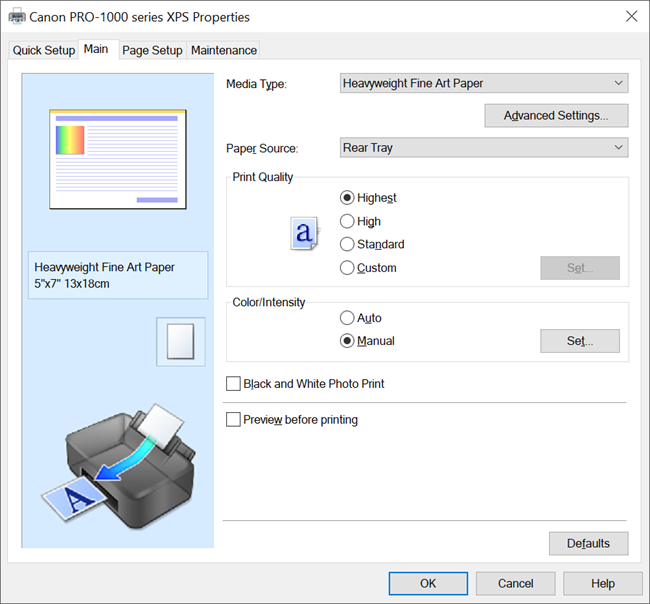Open the Page Setup tab
The width and height of the screenshot is (650, 604).
point(152,50)
